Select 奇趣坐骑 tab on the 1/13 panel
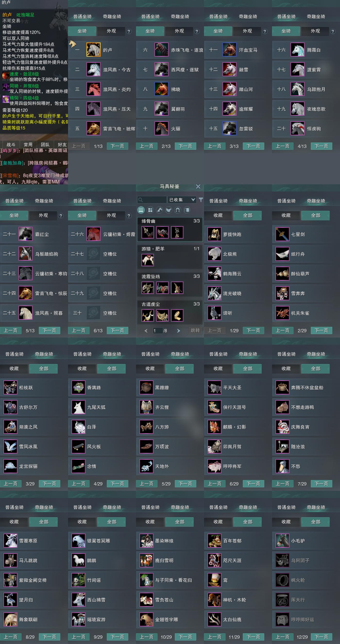Viewport: 340px width, 644px height. coord(112,17)
